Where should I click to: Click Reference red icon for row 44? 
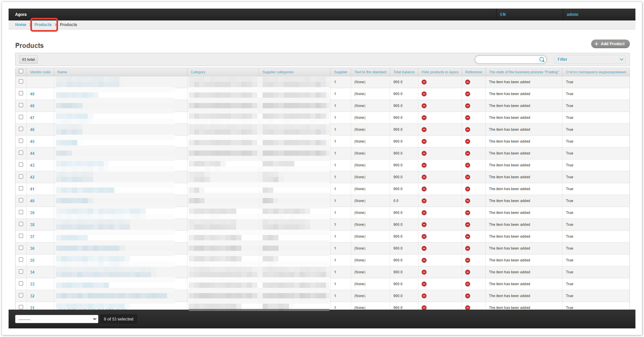point(467,153)
